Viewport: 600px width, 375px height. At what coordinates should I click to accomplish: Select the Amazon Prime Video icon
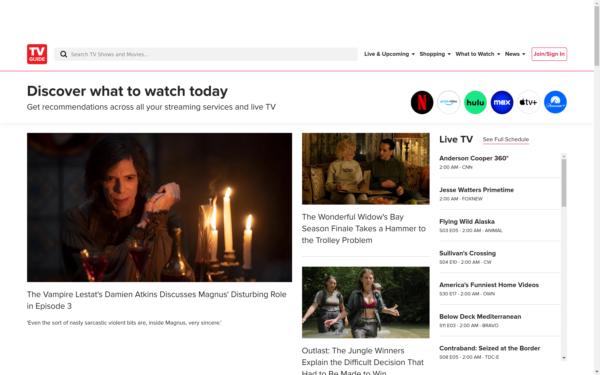(448, 102)
